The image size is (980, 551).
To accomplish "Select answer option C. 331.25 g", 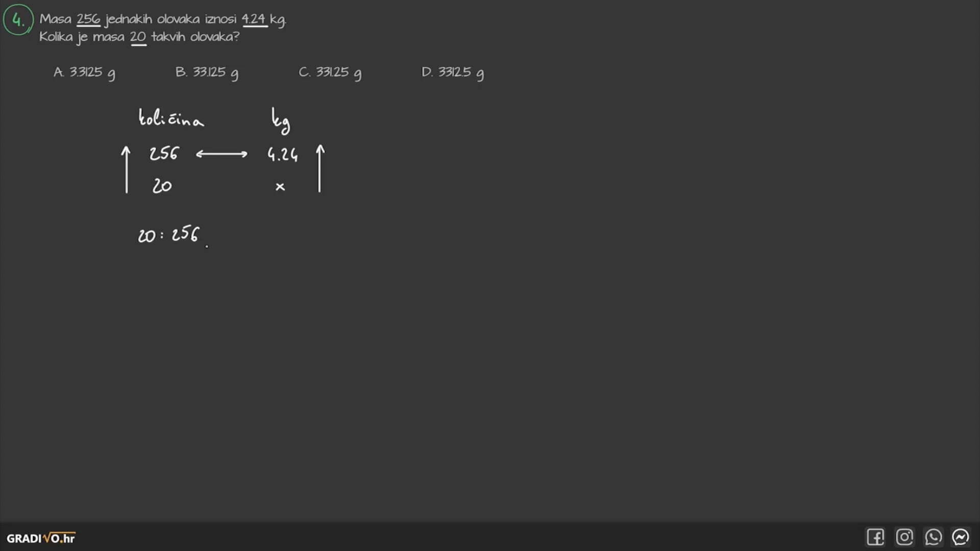I will 330,72.
